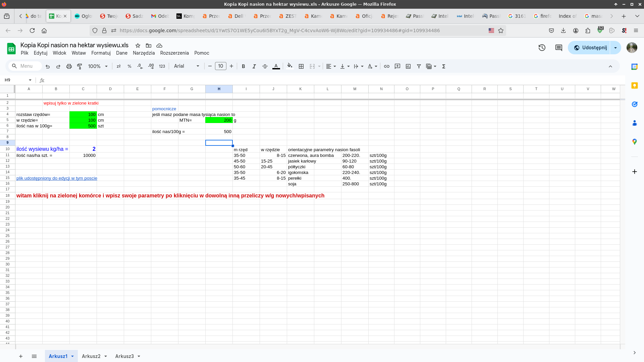
Task: Click the create filter icon
Action: tap(419, 66)
